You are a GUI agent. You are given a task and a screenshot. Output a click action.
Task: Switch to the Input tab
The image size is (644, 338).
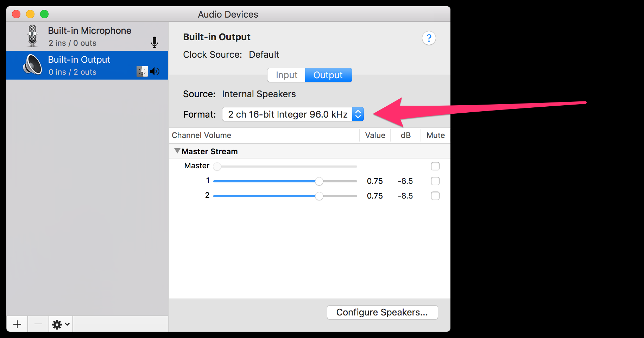tap(286, 75)
